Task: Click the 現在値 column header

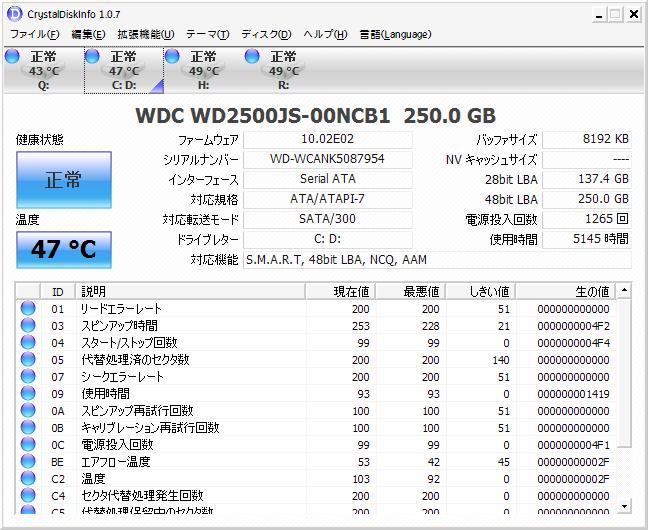Action: click(x=341, y=291)
